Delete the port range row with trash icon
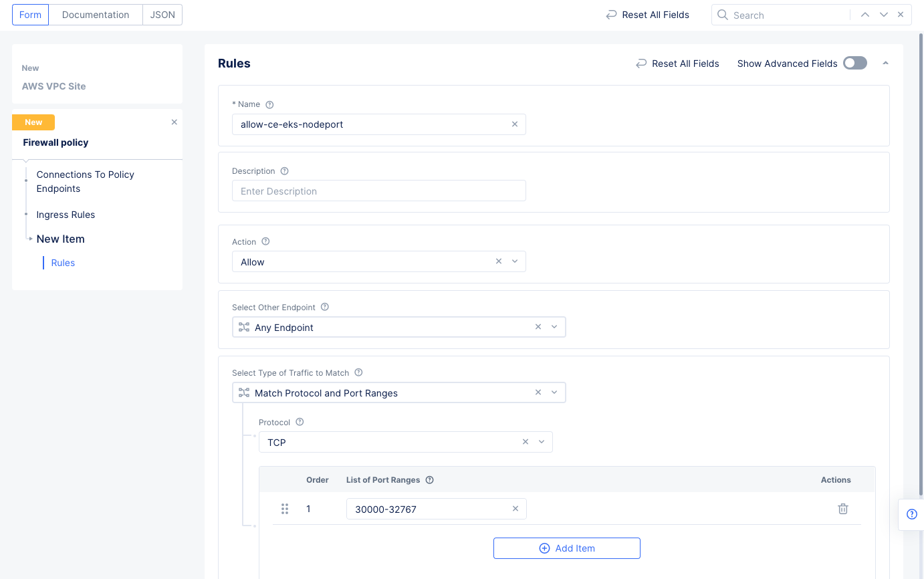This screenshot has width=924, height=579. pos(842,509)
